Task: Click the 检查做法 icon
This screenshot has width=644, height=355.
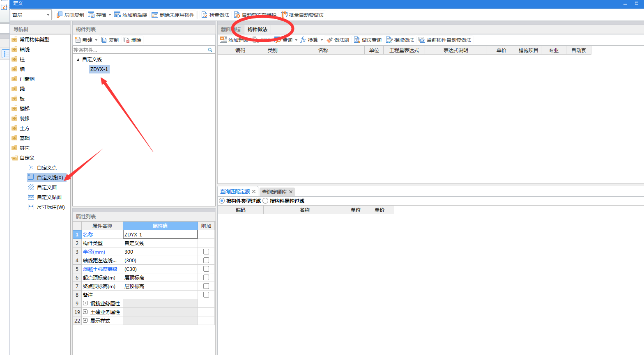Action: click(205, 15)
